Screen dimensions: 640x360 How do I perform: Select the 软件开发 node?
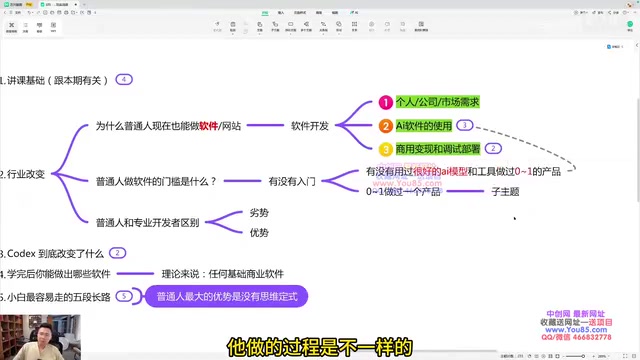tap(310, 126)
